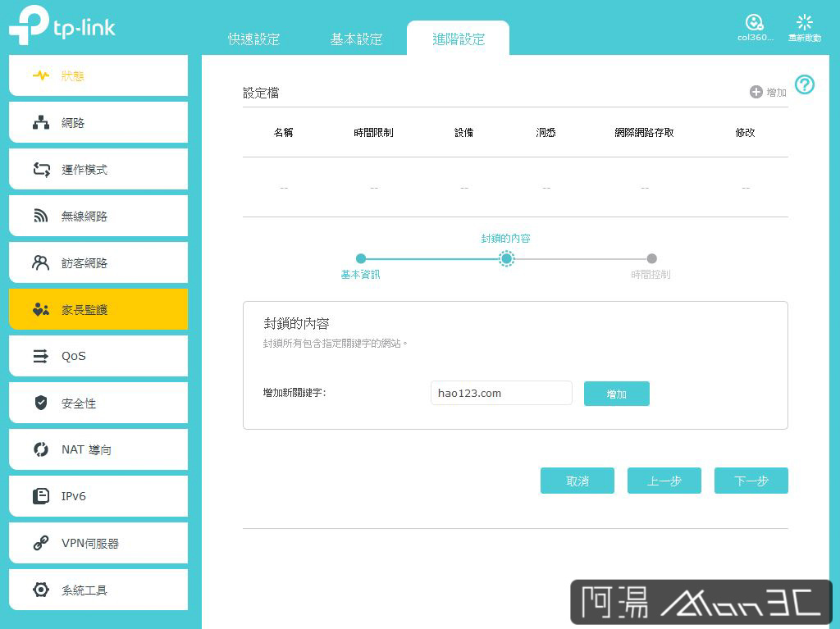Image resolution: width=840 pixels, height=629 pixels.
Task: Click the 增加新關鍵字 label
Action: [x=294, y=393]
